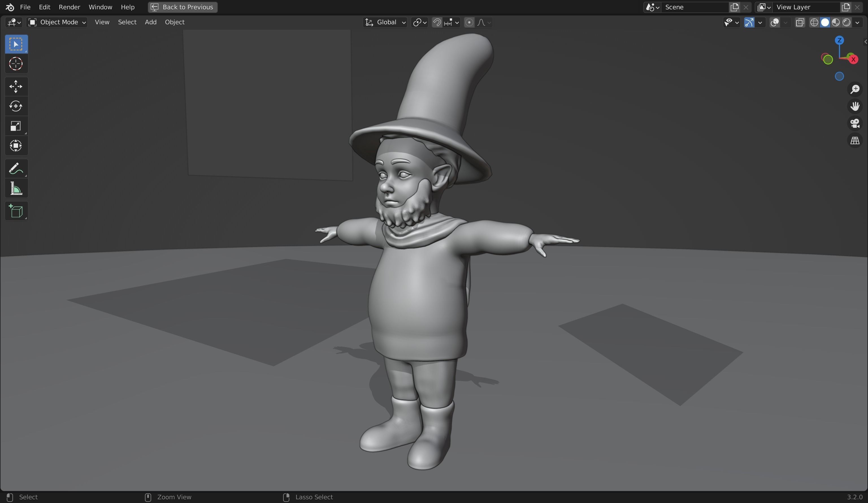The image size is (868, 503).
Task: Expand Global transform orientation dropdown
Action: pos(385,22)
